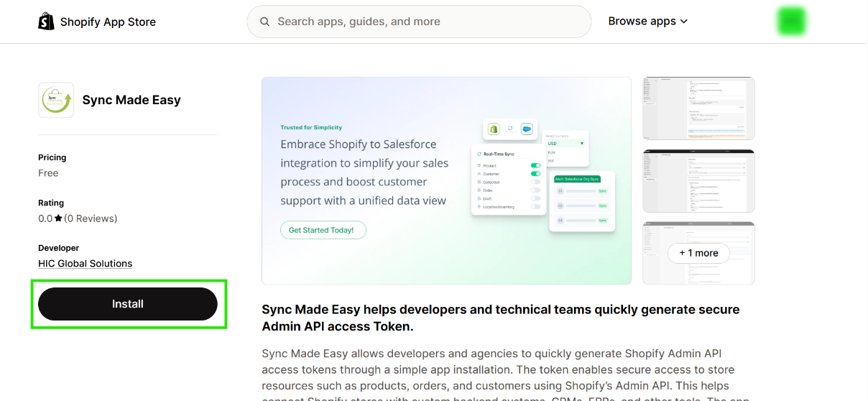Click the Real-Time Sync heading in banner
Image resolution: width=868 pixels, height=401 pixels.
point(499,154)
